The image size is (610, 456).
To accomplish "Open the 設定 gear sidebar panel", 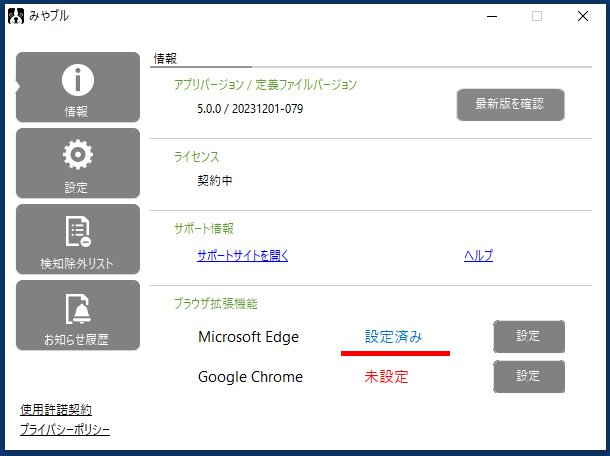I will [78, 163].
